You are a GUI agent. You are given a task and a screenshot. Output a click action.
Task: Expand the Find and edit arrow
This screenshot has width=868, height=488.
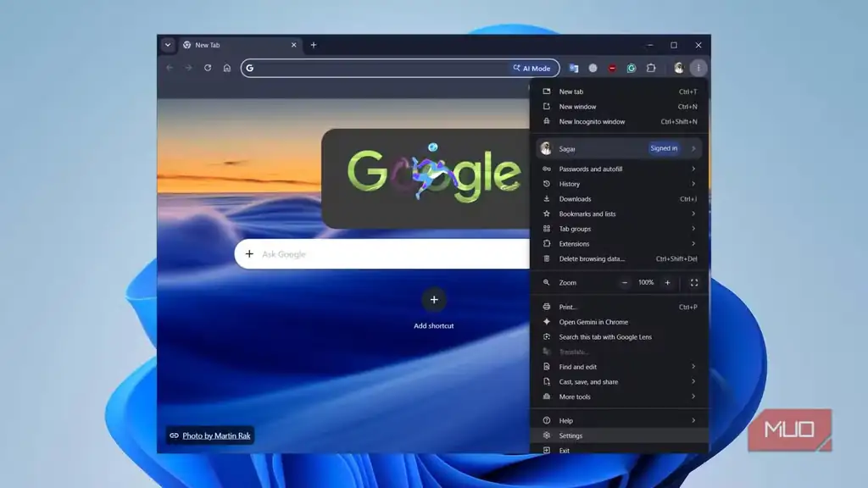(693, 367)
